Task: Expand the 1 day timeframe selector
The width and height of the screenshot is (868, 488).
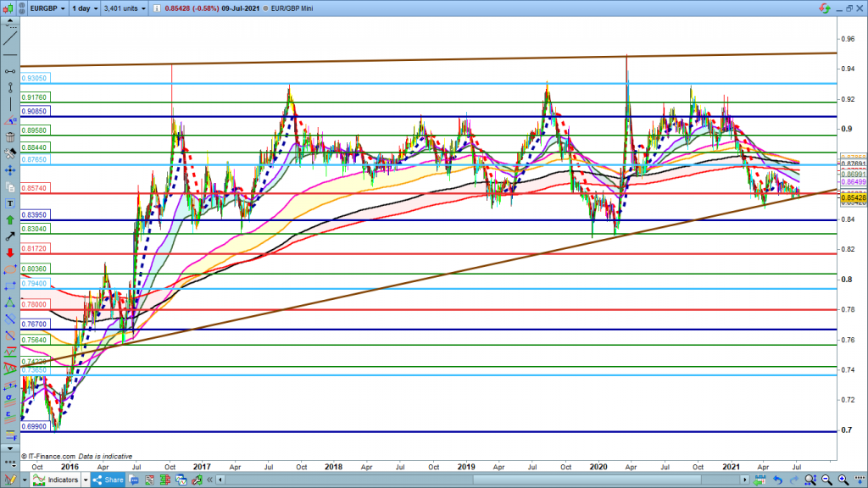Action: [x=82, y=8]
